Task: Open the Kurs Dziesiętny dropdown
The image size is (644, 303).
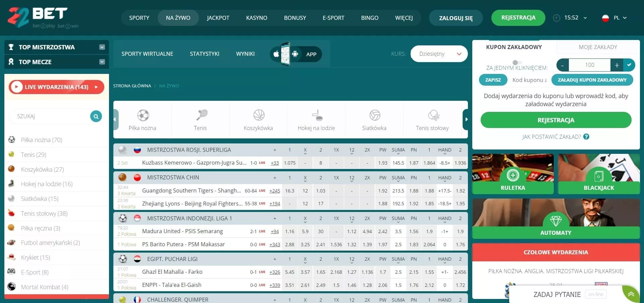Action: point(439,54)
